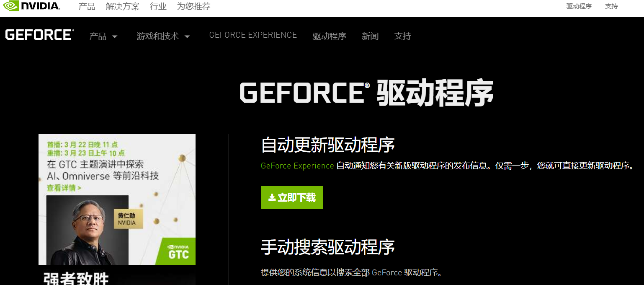Open 产品 in the top NVIDIA navigation bar

click(87, 6)
